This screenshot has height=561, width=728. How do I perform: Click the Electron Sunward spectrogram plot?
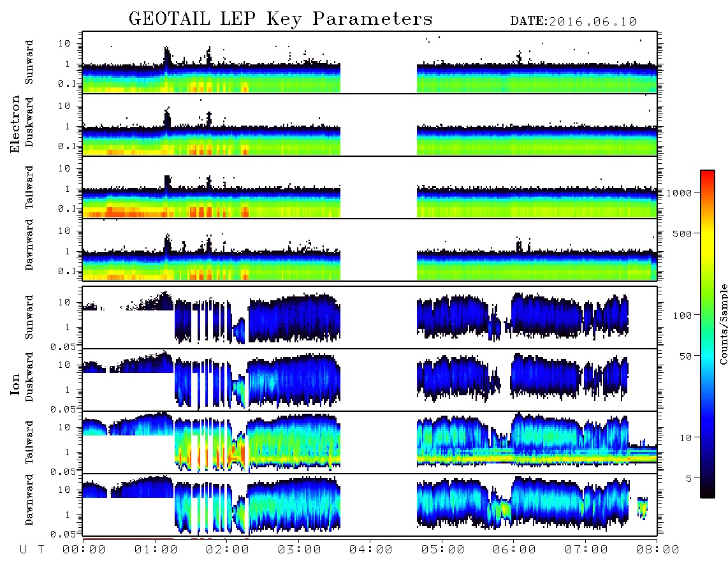(370, 62)
